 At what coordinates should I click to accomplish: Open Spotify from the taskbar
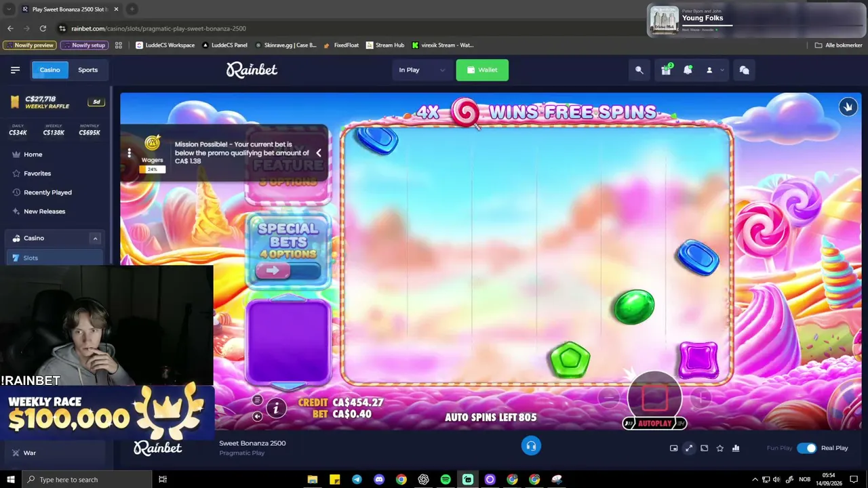coord(446,479)
